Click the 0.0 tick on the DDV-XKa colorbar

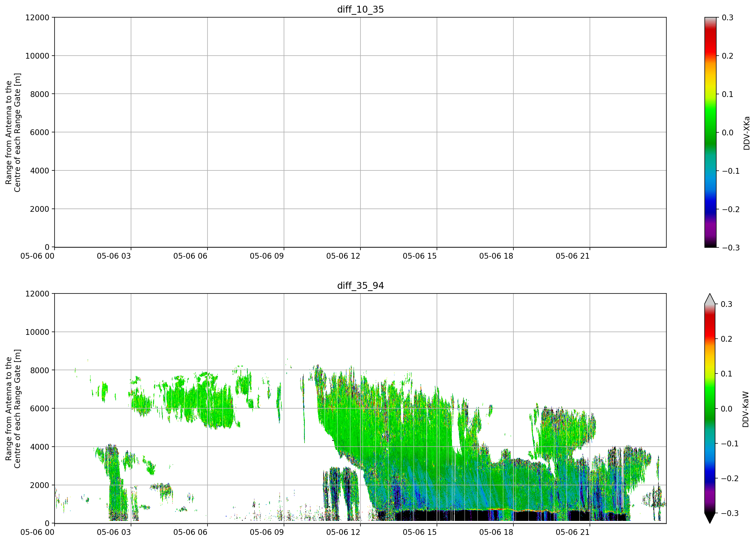[x=728, y=133]
